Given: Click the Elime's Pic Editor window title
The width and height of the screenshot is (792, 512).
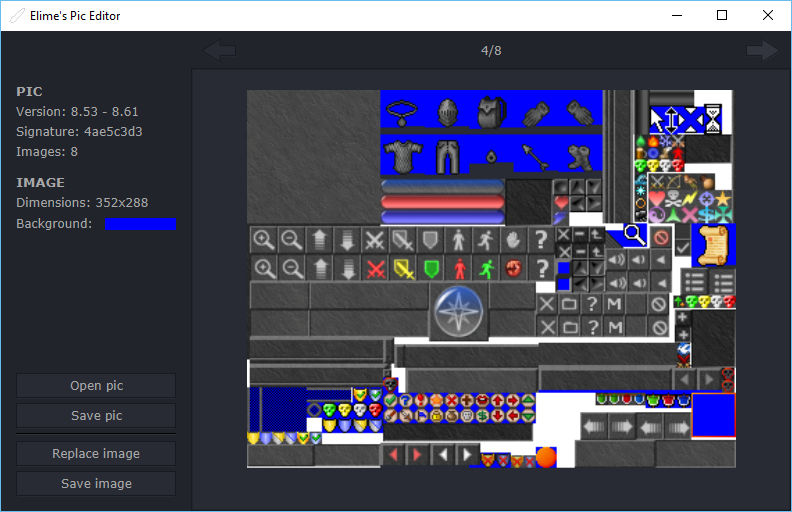Looking at the screenshot, I should (75, 16).
